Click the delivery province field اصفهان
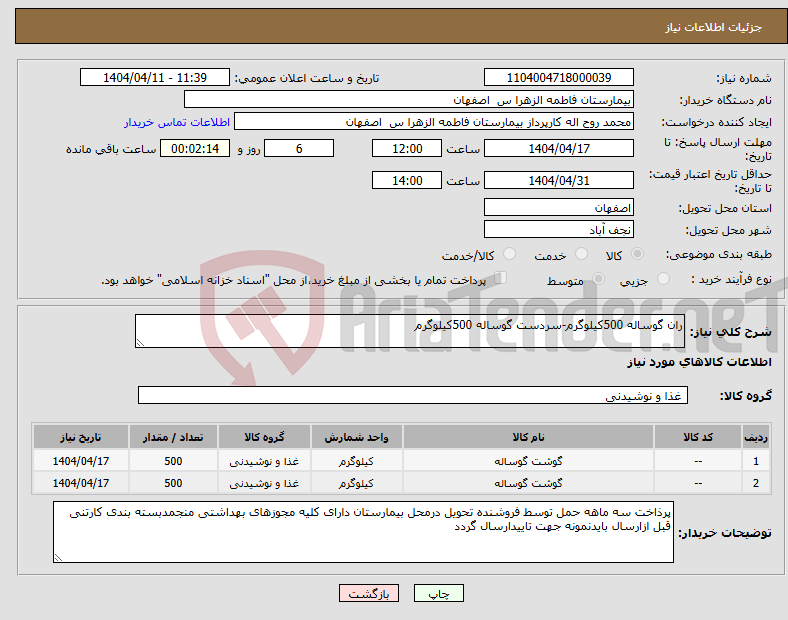 [x=558, y=207]
